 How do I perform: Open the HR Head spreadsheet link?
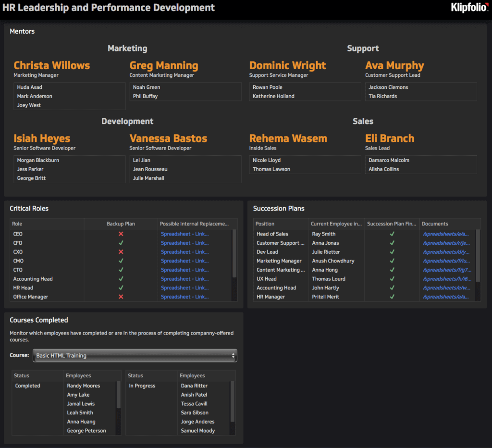click(184, 287)
